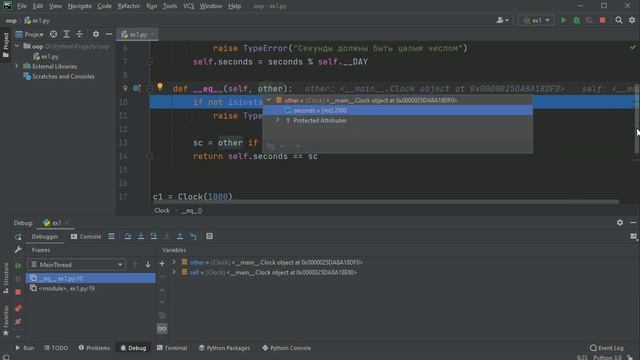Open the Problems tool window
This screenshot has height=360, width=640.
click(94, 348)
